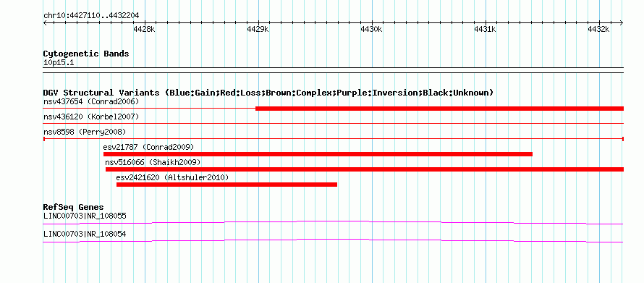Click the 4432k ruler tick label
The height and width of the screenshot is (283, 644).
[598, 30]
